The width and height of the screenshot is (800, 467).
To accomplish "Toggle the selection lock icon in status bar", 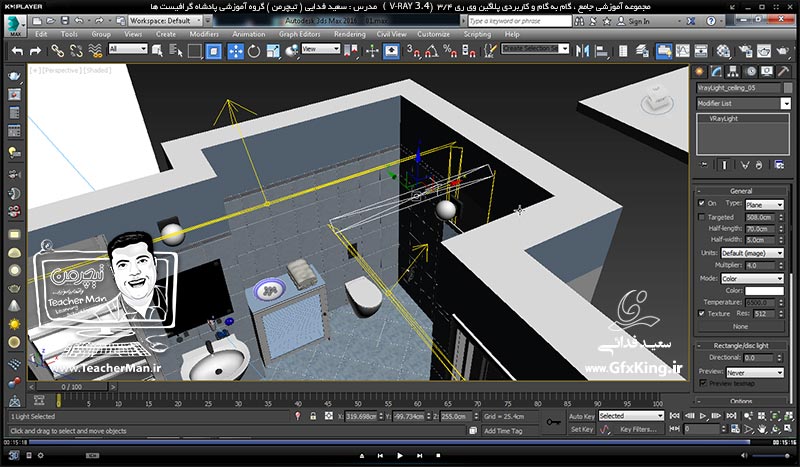I will coord(313,416).
